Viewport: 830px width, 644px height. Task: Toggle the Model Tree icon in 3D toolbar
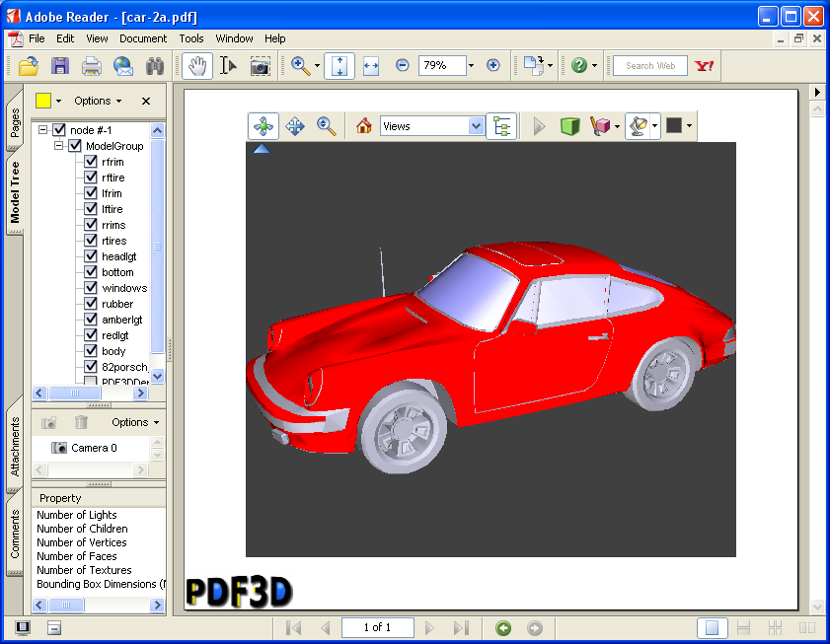pyautogui.click(x=501, y=126)
